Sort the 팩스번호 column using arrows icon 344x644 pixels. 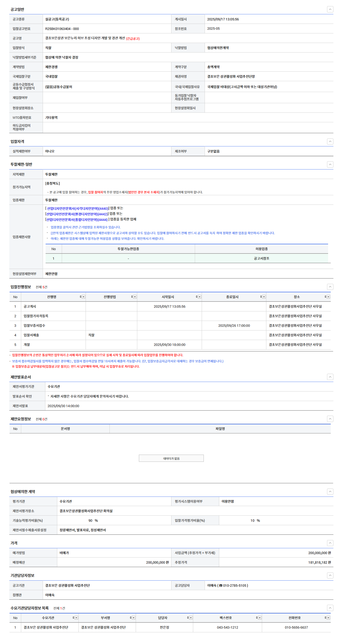point(257,618)
